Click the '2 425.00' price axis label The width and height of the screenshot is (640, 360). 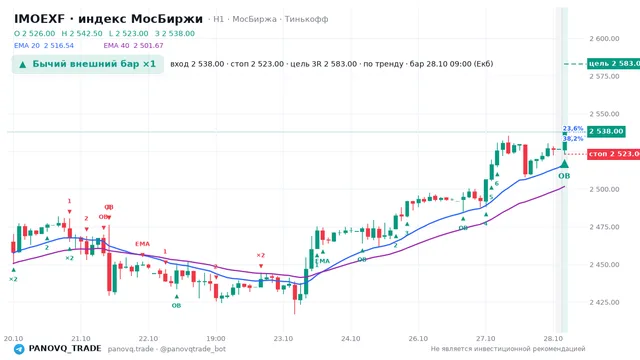tap(604, 302)
